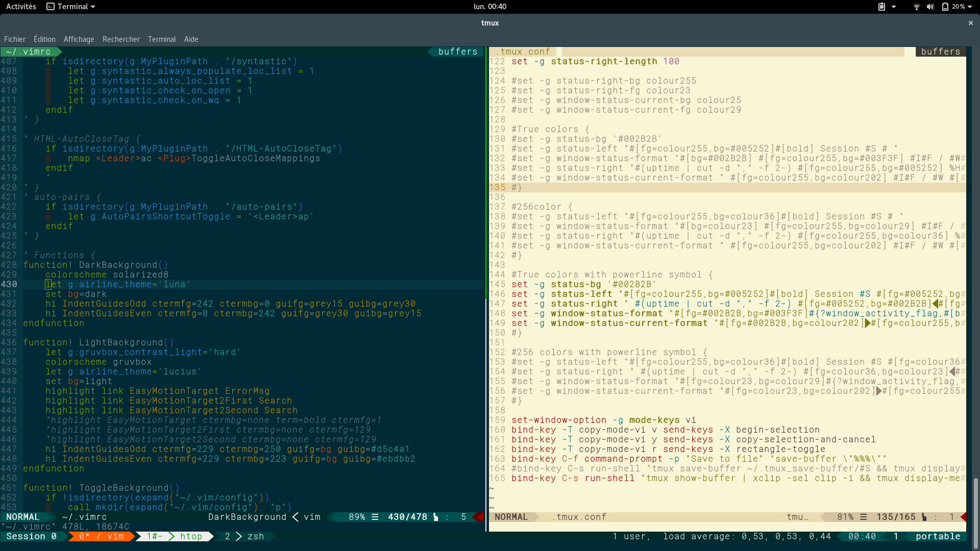
Task: Click the line-number icon beside 135/165
Action: pyautogui.click(x=924, y=517)
